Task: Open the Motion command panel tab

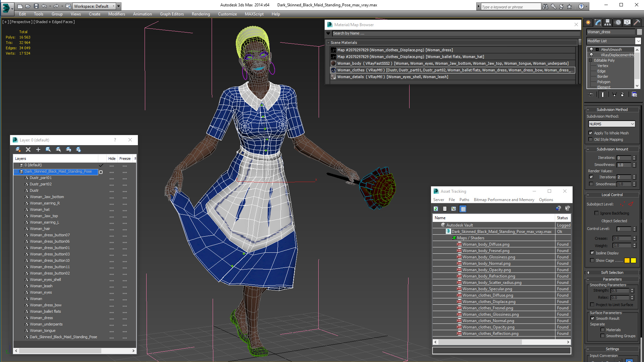Action: pyautogui.click(x=618, y=22)
